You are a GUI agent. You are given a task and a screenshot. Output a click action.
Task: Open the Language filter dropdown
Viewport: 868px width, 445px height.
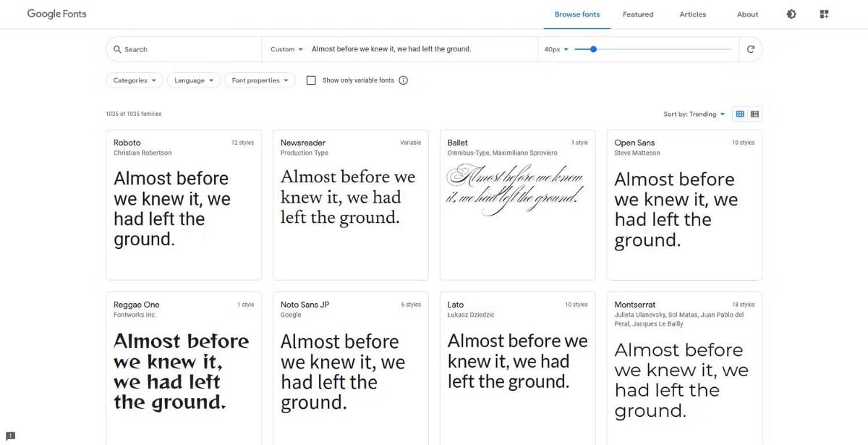194,80
